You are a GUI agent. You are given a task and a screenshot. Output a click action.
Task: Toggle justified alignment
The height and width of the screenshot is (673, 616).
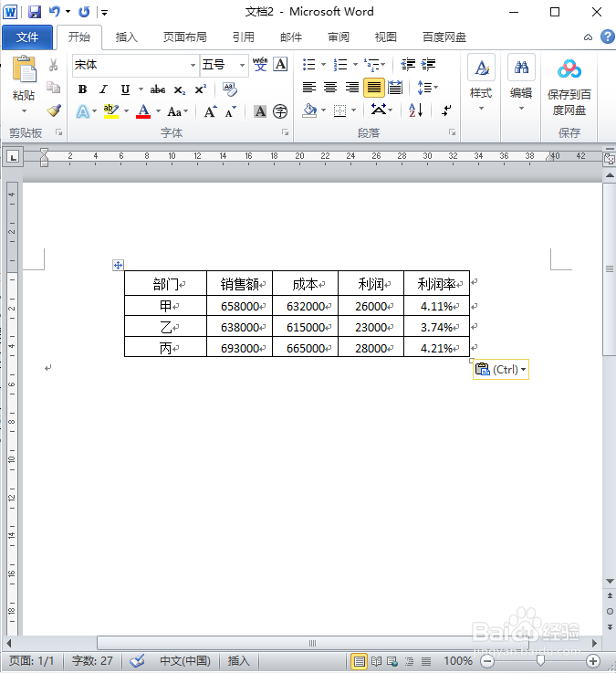point(373,88)
